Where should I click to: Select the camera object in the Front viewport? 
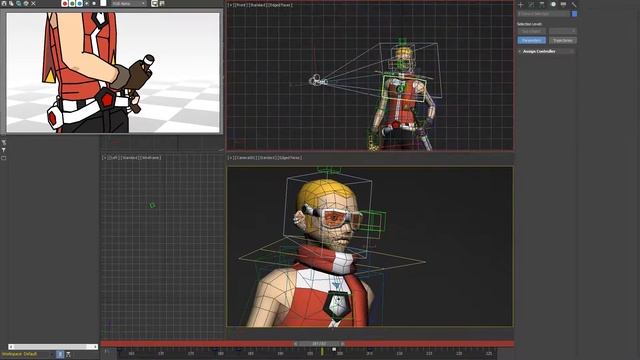pos(318,81)
